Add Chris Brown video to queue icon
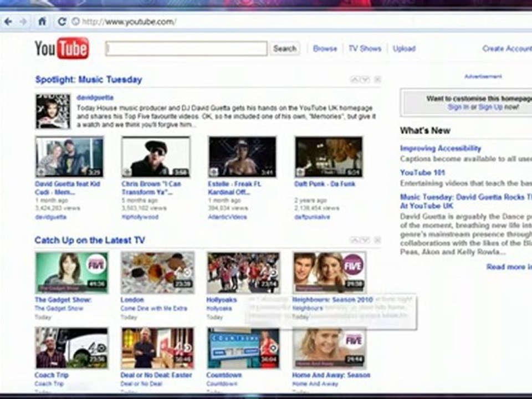Viewport: 532px width, 399px height. pos(127,172)
